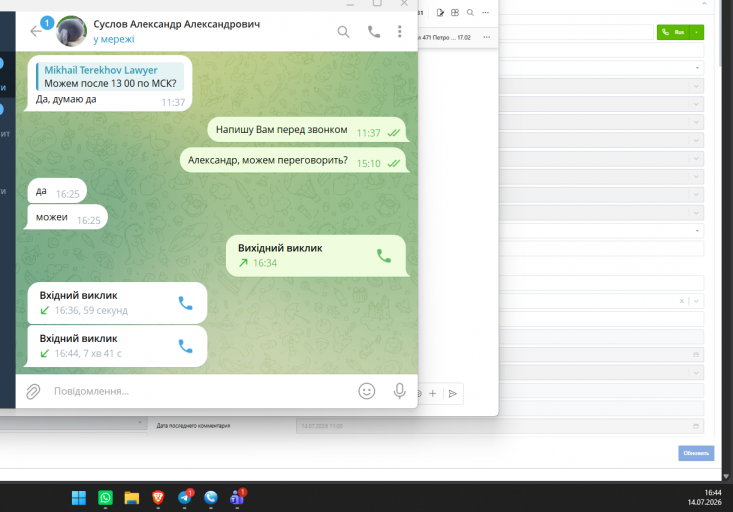Viewport: 733px width, 512px height.
Task: Open Brave browser from the taskbar
Action: [x=158, y=498]
